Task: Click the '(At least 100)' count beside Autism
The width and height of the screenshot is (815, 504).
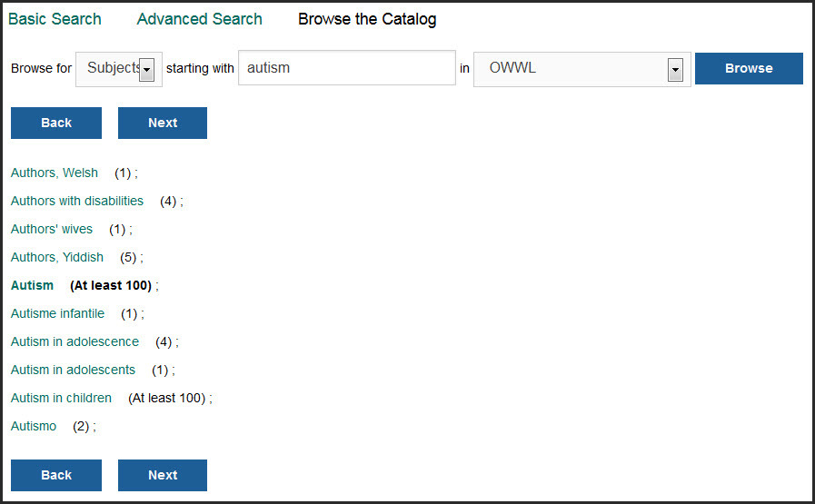Action: [111, 285]
